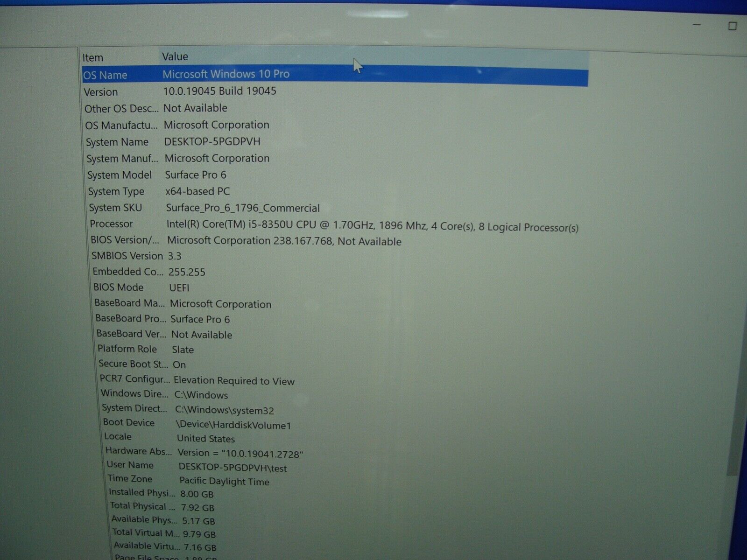Maximize the System Information window
747x560 pixels.
coord(733,26)
